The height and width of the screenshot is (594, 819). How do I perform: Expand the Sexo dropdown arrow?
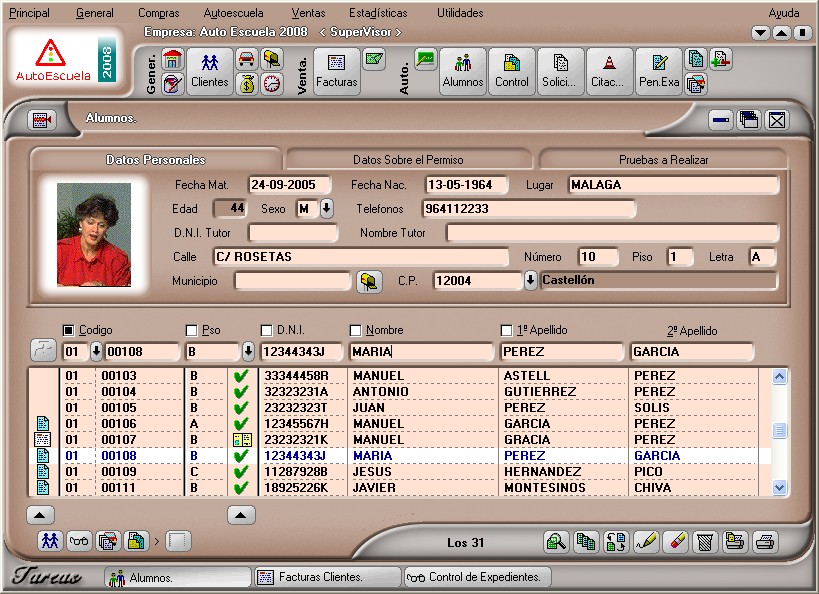coord(327,209)
